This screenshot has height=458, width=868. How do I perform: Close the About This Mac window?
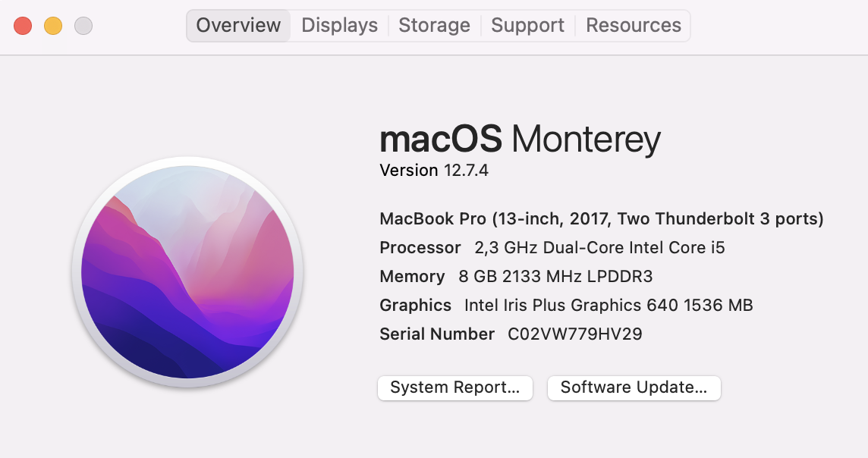pyautogui.click(x=23, y=26)
